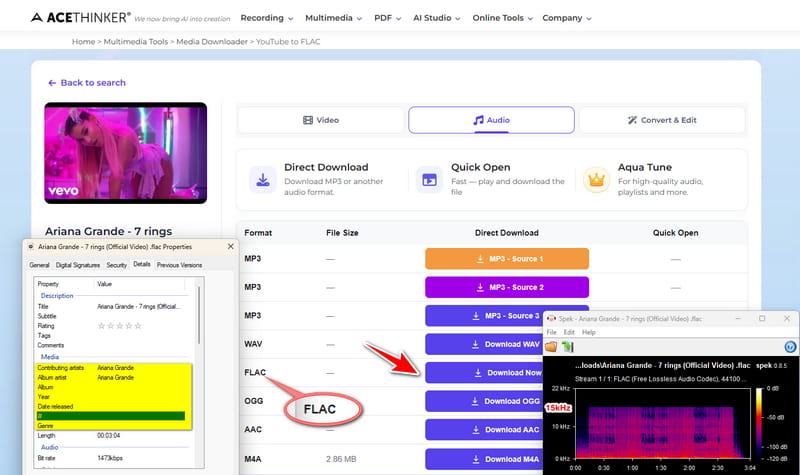800x475 pixels.
Task: Click the FLAC format label in table
Action: point(255,372)
